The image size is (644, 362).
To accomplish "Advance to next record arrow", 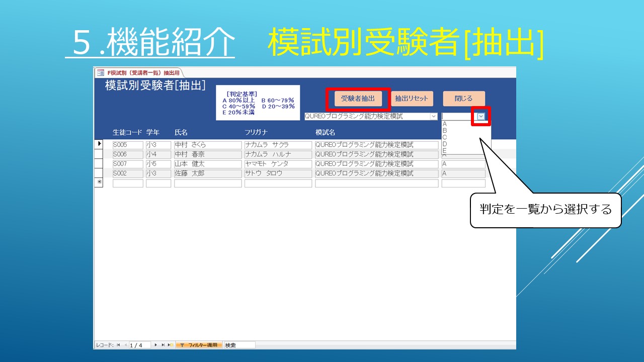I will tap(156, 345).
